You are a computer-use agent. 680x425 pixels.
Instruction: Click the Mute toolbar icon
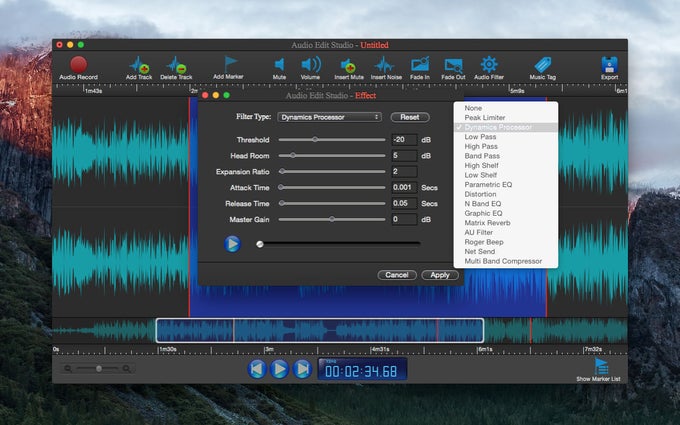279,64
